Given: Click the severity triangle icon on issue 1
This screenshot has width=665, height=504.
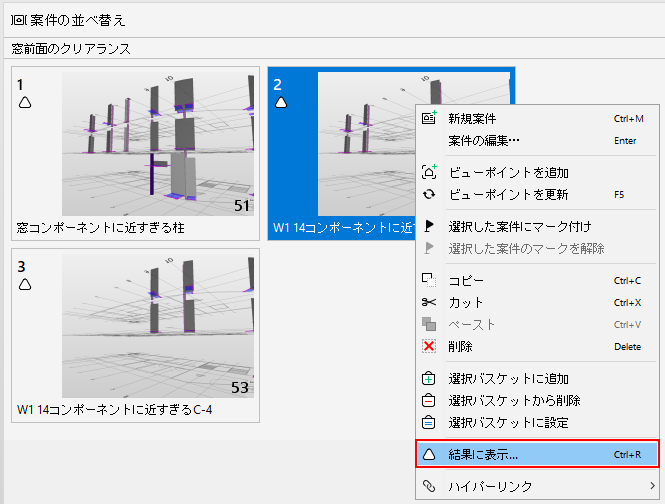Looking at the screenshot, I should tap(25, 102).
